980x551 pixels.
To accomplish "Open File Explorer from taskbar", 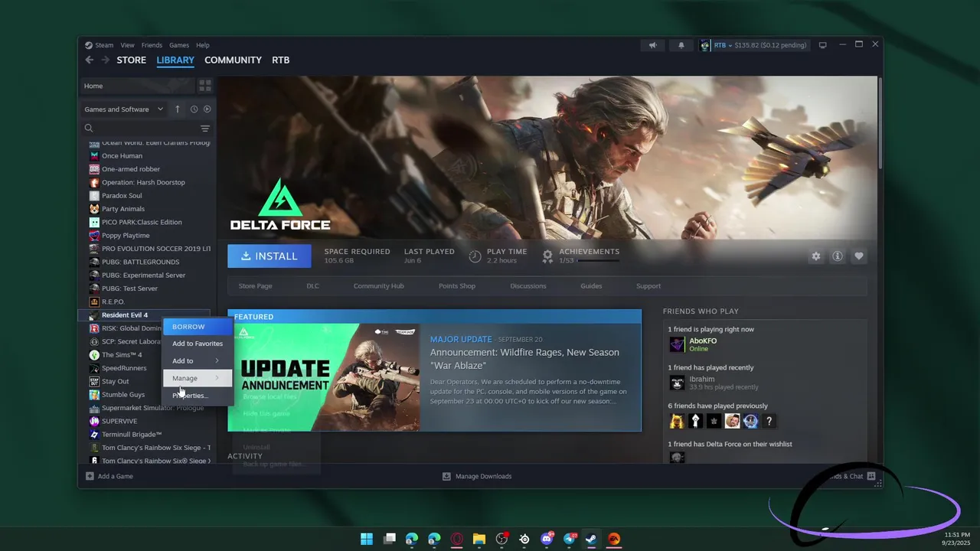I will 479,539.
